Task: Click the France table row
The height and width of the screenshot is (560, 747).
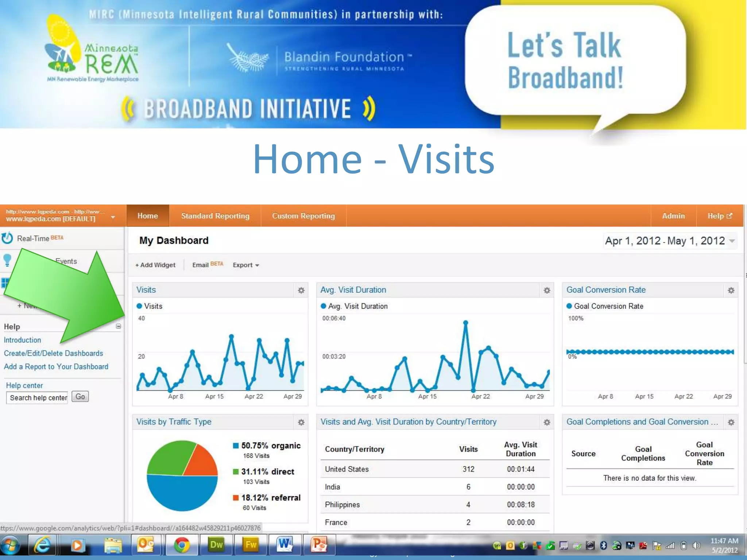Action: [x=435, y=522]
